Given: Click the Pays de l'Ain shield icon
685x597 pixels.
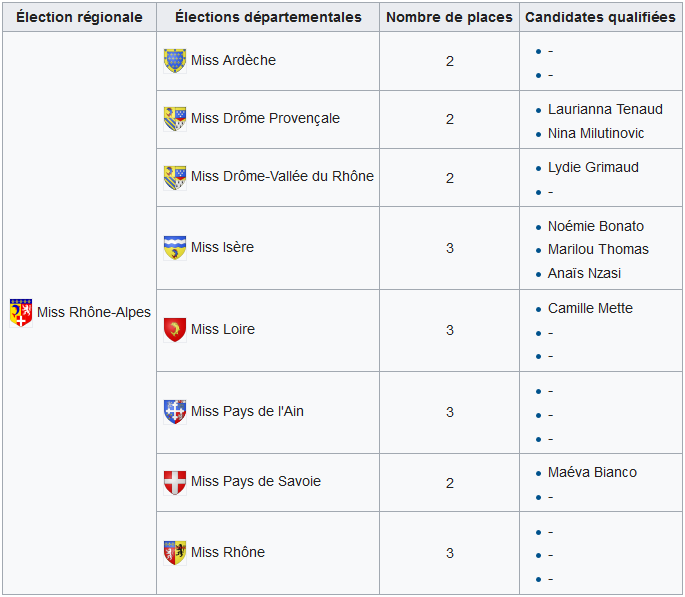Looking at the screenshot, I should click(175, 412).
